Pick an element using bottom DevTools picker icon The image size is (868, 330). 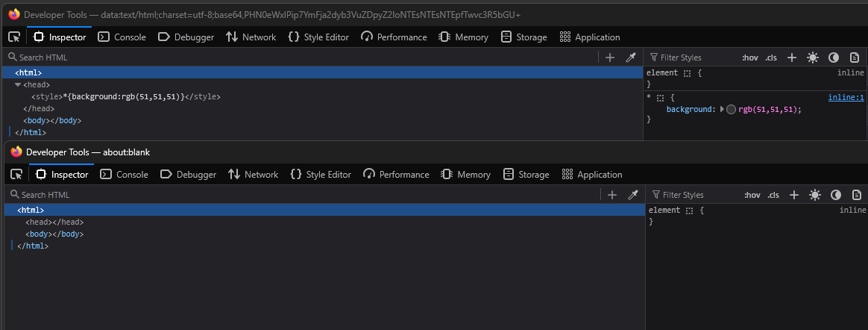(x=16, y=174)
